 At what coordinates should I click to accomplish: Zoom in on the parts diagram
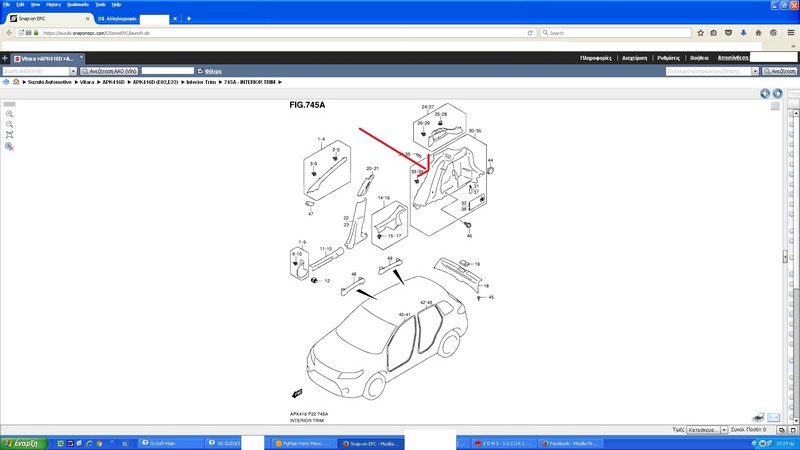9,114
